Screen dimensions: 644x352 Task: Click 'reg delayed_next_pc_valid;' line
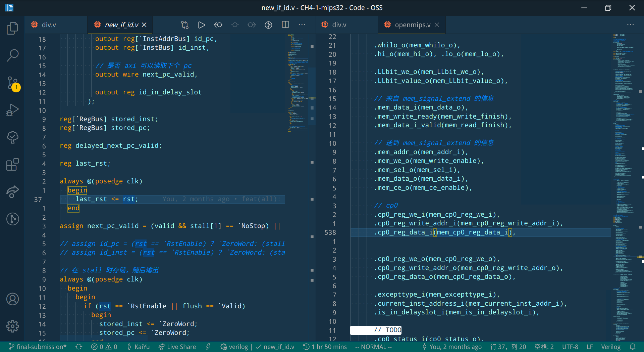click(111, 146)
